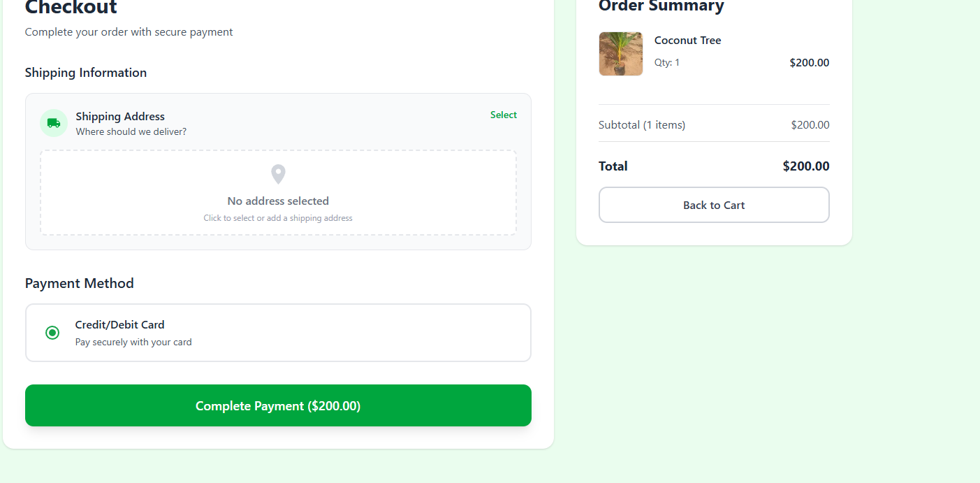
Task: Click the Order Summary heading
Action: (x=661, y=6)
